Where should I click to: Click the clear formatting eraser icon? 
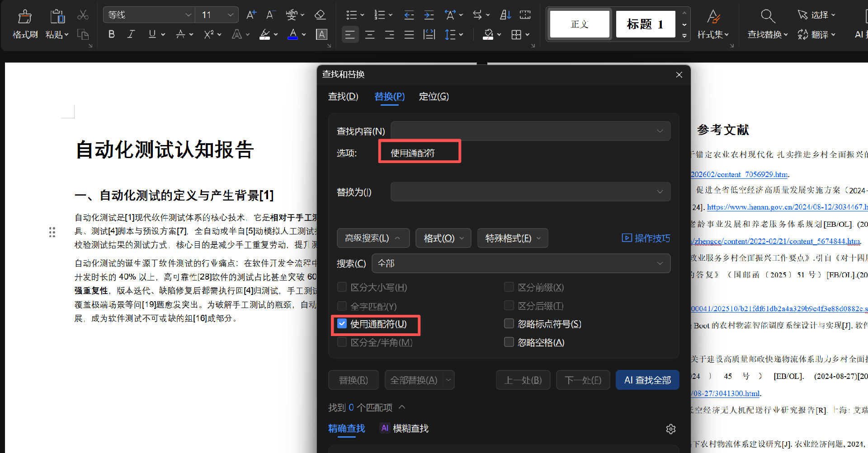coord(320,15)
